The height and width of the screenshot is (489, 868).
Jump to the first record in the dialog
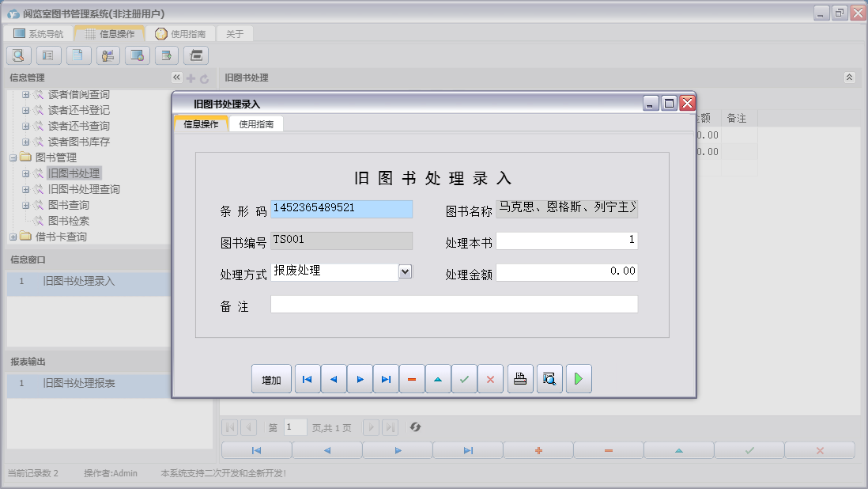point(307,380)
